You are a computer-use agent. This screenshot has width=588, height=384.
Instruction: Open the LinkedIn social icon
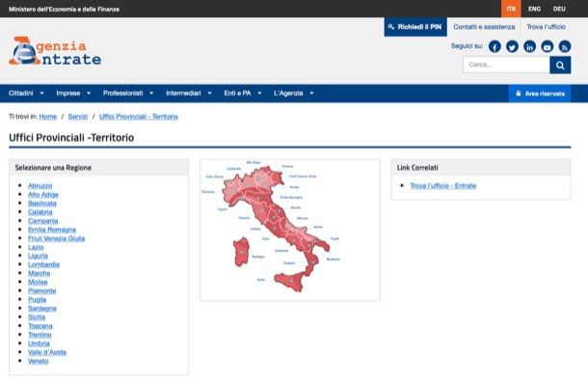pyautogui.click(x=529, y=46)
